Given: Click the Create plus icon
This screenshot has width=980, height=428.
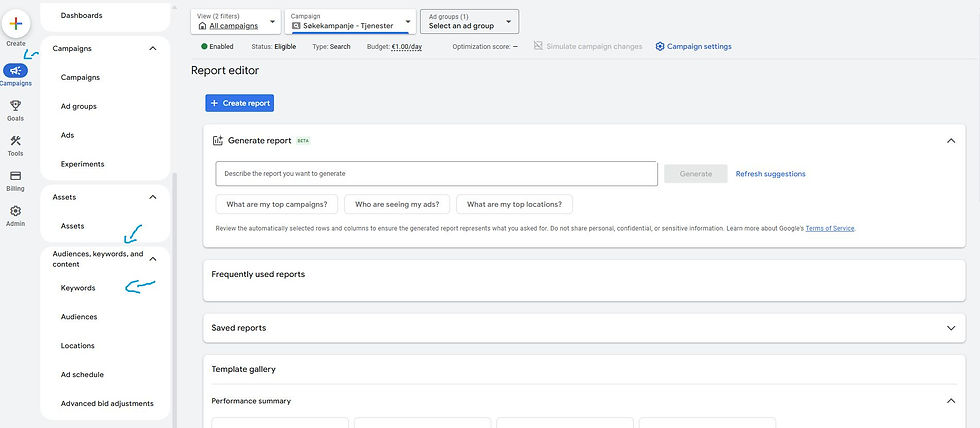Looking at the screenshot, I should [16, 23].
